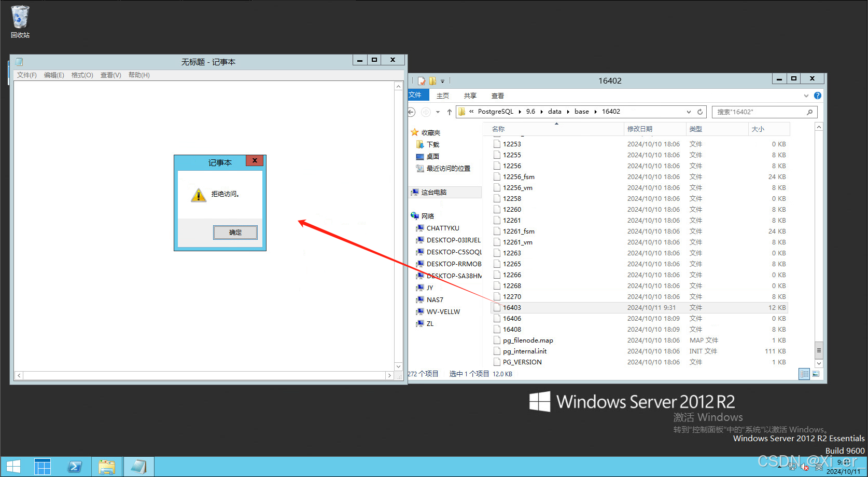
Task: Open Explorer 共享 ribbon tab
Action: (x=470, y=96)
